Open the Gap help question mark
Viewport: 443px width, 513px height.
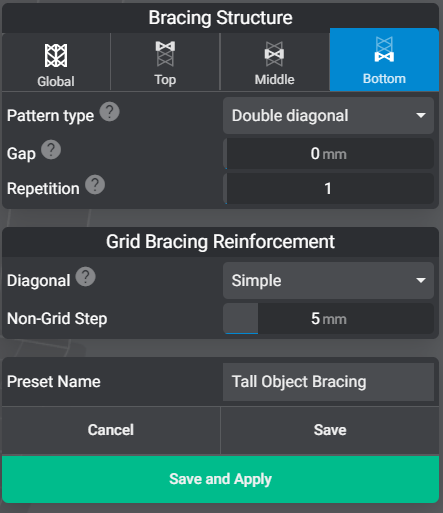tap(51, 150)
